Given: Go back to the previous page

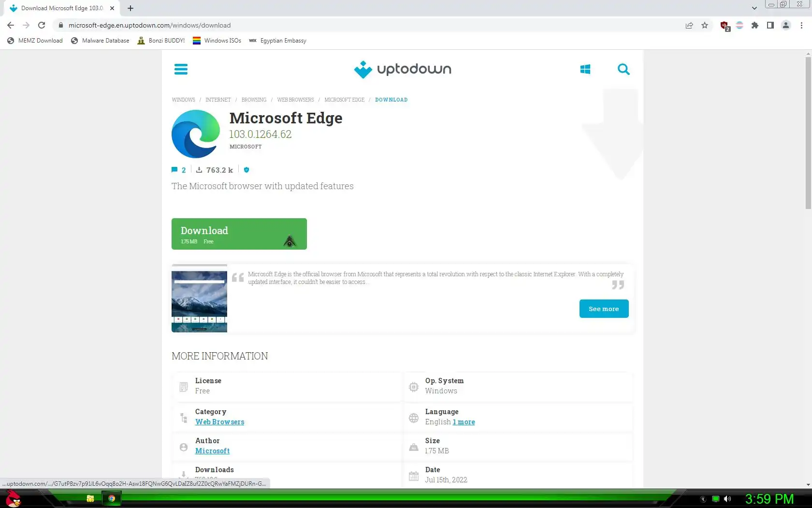Looking at the screenshot, I should 11,25.
